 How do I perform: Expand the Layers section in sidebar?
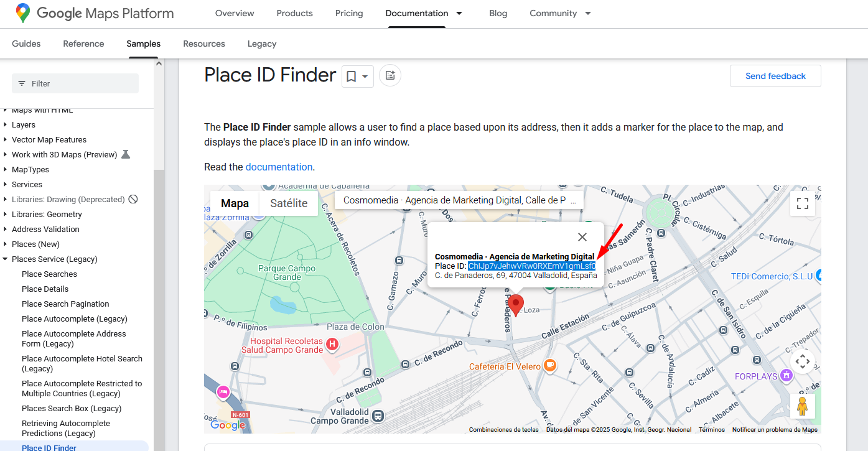[6, 125]
